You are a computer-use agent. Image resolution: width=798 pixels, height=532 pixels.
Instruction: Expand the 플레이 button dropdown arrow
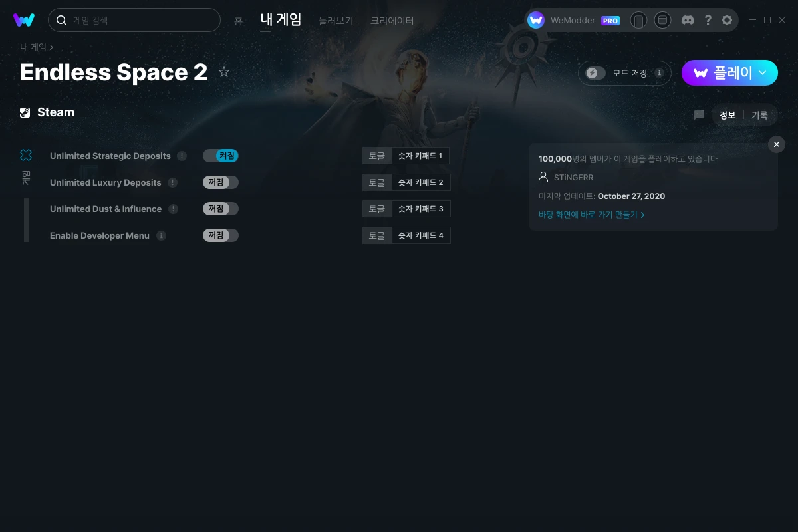[x=763, y=73]
